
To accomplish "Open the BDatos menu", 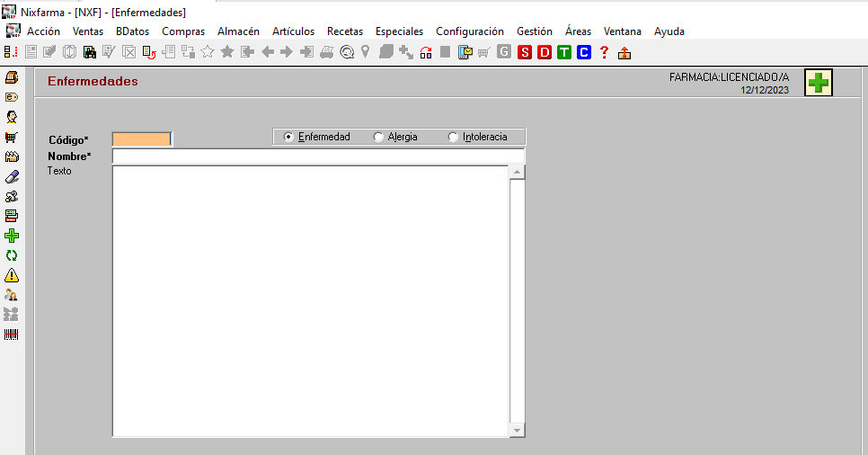I will point(132,31).
